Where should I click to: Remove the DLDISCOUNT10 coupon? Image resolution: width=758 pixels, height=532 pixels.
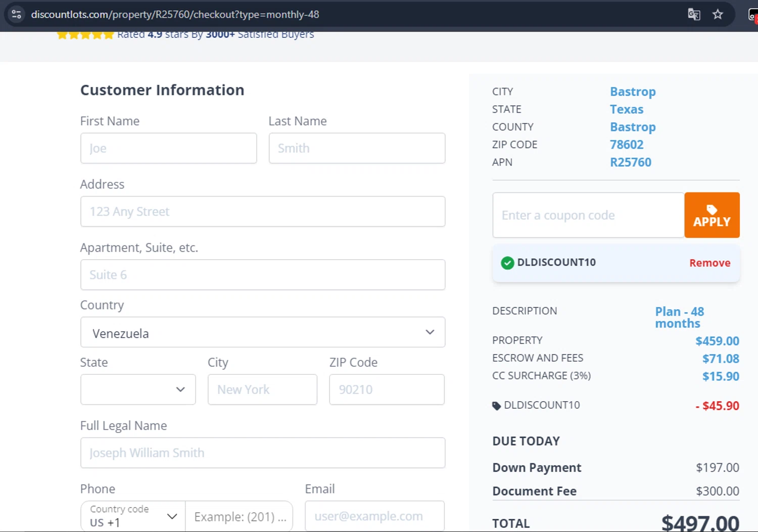pyautogui.click(x=709, y=263)
